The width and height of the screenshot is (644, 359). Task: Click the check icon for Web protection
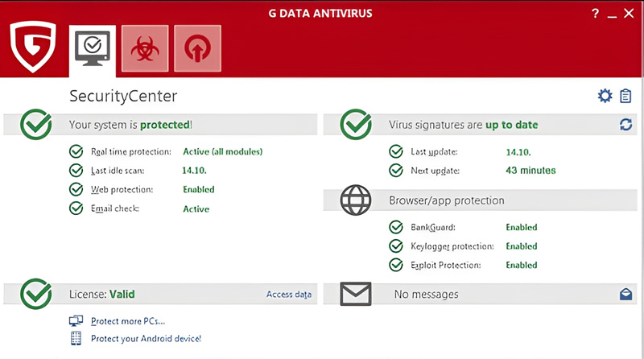coord(76,189)
